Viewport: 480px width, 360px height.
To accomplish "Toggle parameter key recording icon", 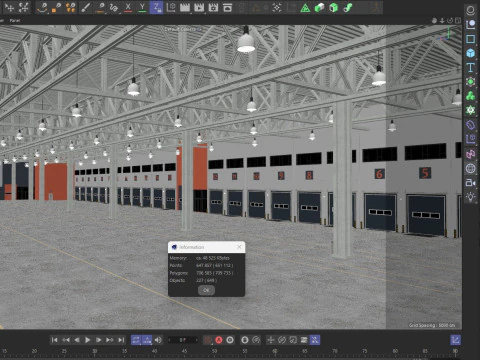I will 304,340.
